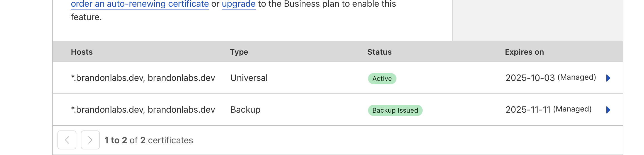Click hosts text of the Backup certificate
The image size is (644, 155).
pos(143,110)
